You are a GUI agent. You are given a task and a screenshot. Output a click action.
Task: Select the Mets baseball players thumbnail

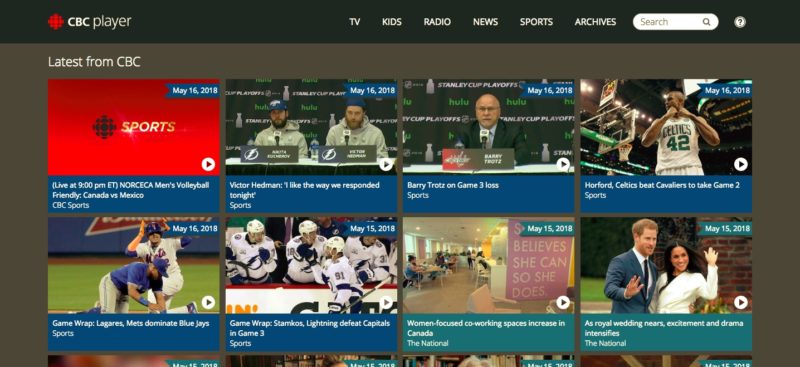134,265
